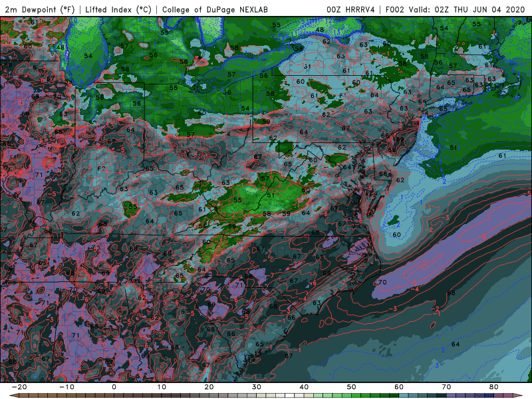Click the 'Lifted Index (°C)' header label
Image resolution: width=532 pixels, height=399 pixels.
point(118,10)
